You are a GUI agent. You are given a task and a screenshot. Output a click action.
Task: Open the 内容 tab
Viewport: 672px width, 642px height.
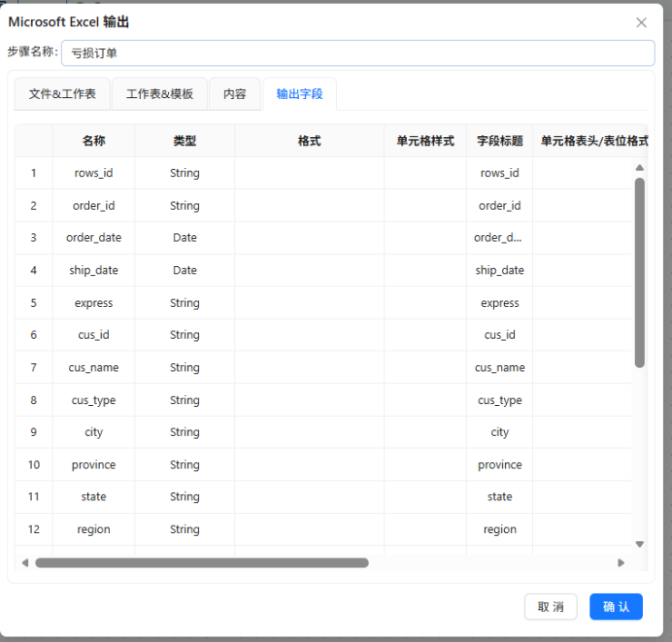coord(235,94)
